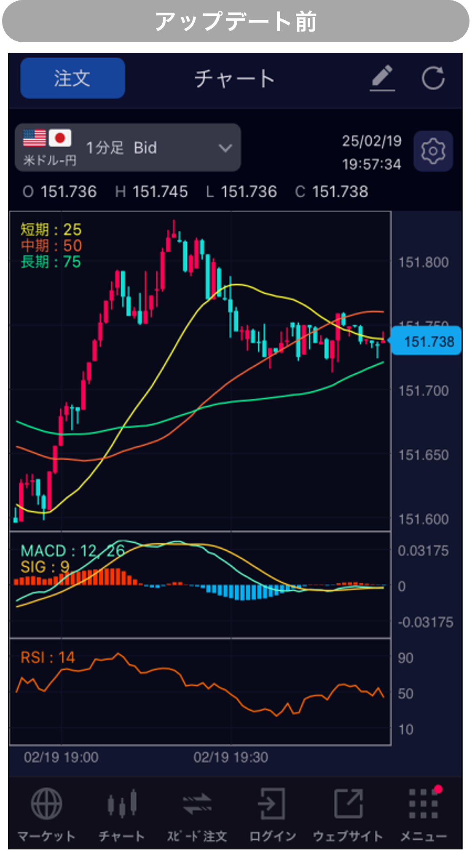Click the chevron on 1分足 Bid selector
472x868 pixels.
point(225,148)
